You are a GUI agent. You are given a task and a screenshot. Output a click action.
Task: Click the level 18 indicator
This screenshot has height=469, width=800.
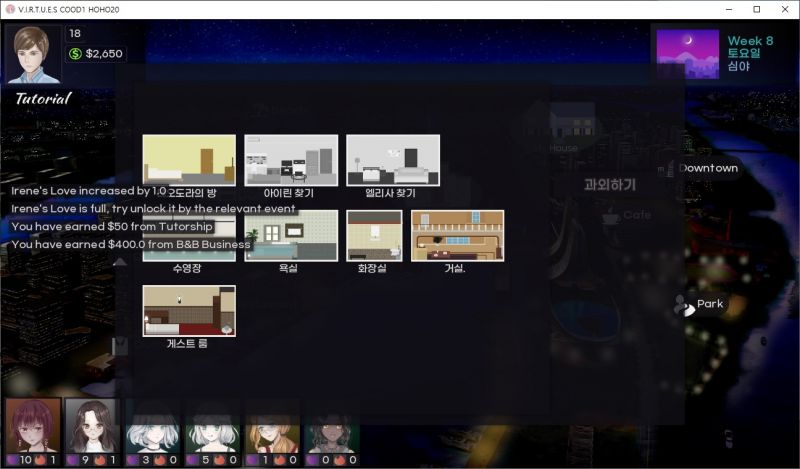tap(75, 34)
